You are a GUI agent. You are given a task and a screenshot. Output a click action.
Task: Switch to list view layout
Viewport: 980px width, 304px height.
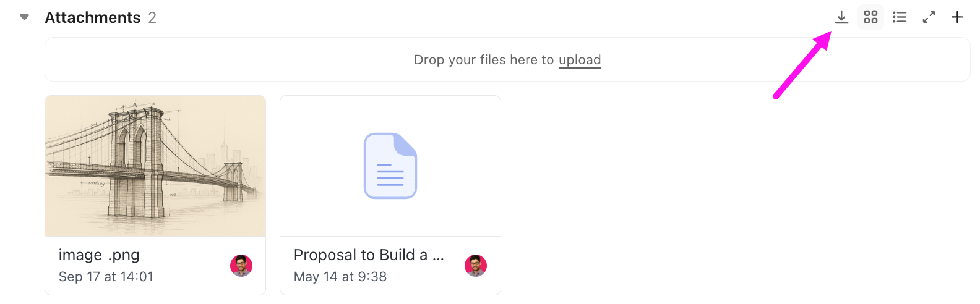pos(900,17)
